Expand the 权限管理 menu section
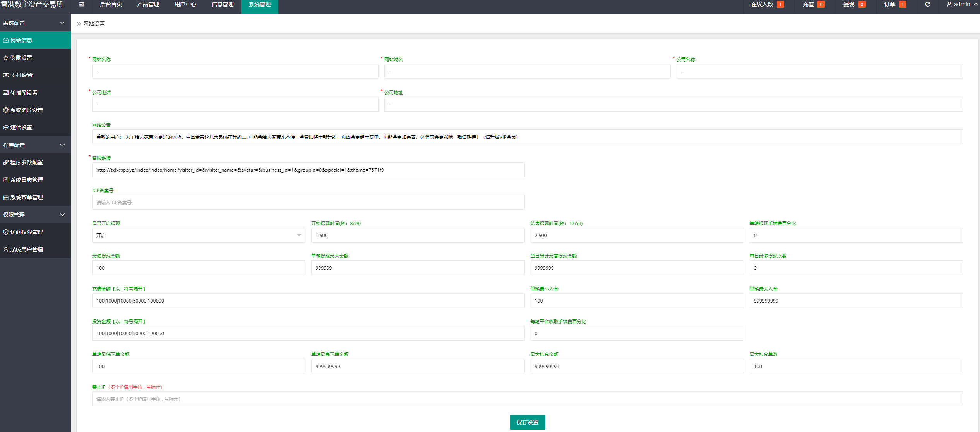Screen dimensions: 980x432 34,215
